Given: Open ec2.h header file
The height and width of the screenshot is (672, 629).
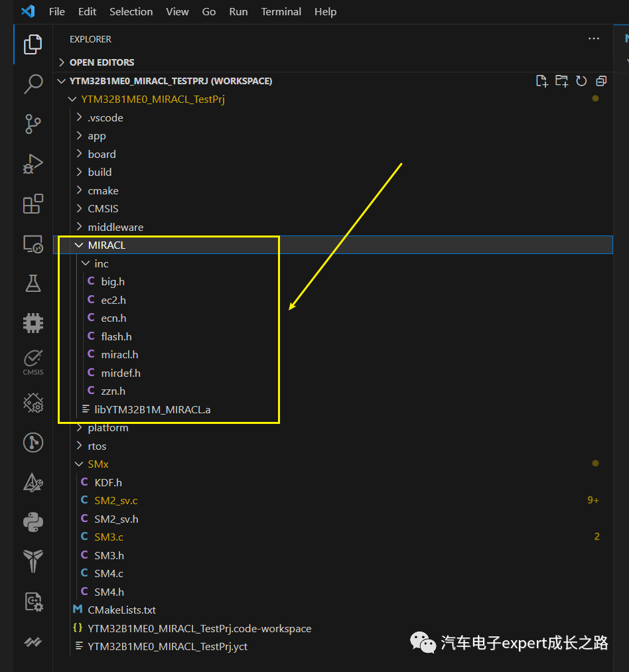Looking at the screenshot, I should click(332, 300).
